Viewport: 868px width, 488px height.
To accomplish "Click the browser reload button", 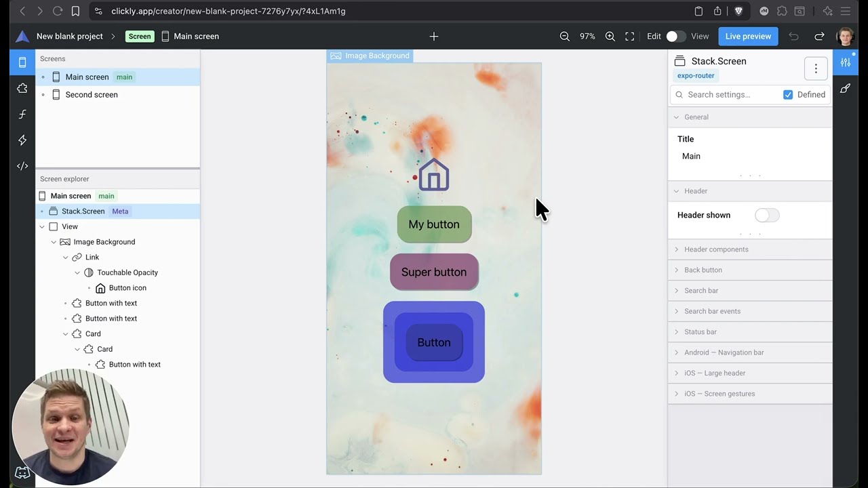I will 58,11.
